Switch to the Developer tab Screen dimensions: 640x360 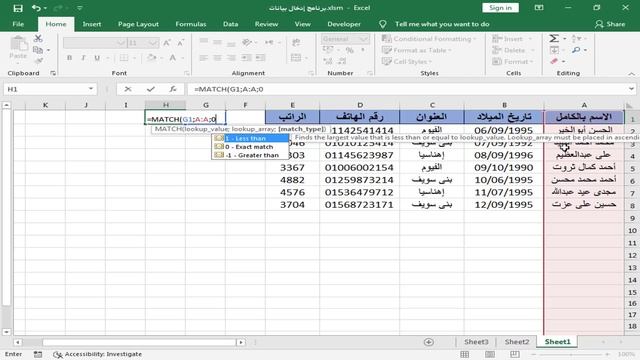point(344,24)
